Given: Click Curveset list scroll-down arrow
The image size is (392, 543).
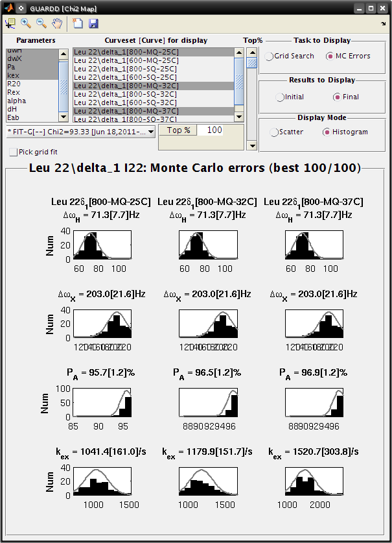Looking at the screenshot, I should coord(239,117).
